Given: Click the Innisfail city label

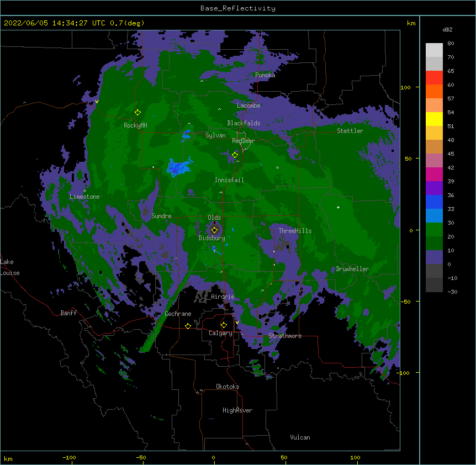Looking at the screenshot, I should coord(229,180).
